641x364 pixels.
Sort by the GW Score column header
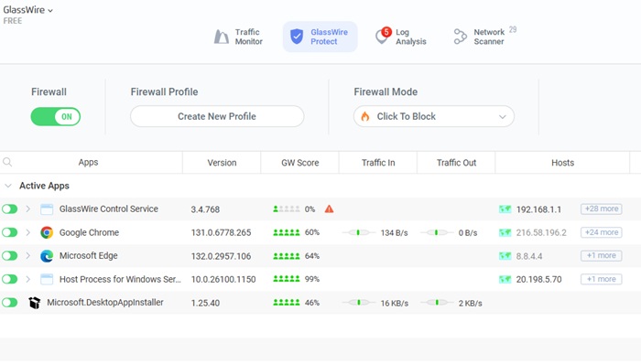(299, 163)
